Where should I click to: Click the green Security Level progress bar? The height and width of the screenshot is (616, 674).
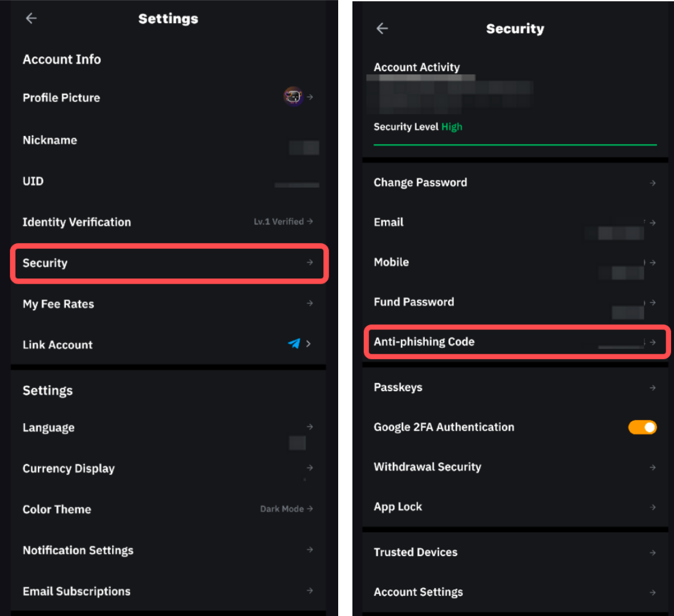point(515,144)
